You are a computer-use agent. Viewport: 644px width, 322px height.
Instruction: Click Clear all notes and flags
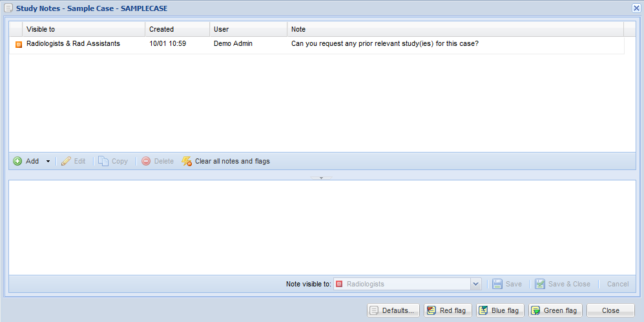coord(226,161)
